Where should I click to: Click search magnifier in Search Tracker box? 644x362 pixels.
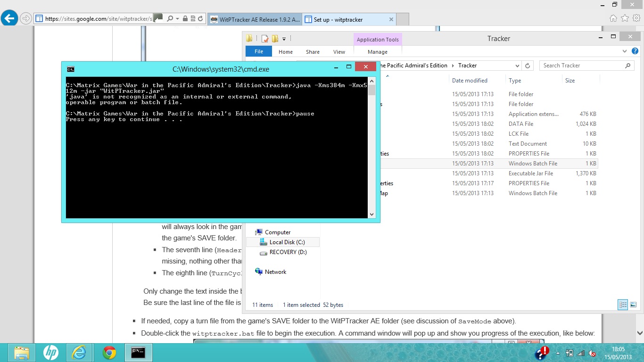pyautogui.click(x=627, y=66)
